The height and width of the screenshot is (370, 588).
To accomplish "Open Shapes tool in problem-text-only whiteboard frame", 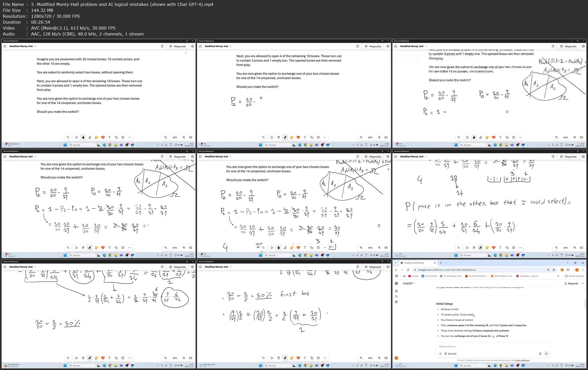I will click(x=116, y=137).
